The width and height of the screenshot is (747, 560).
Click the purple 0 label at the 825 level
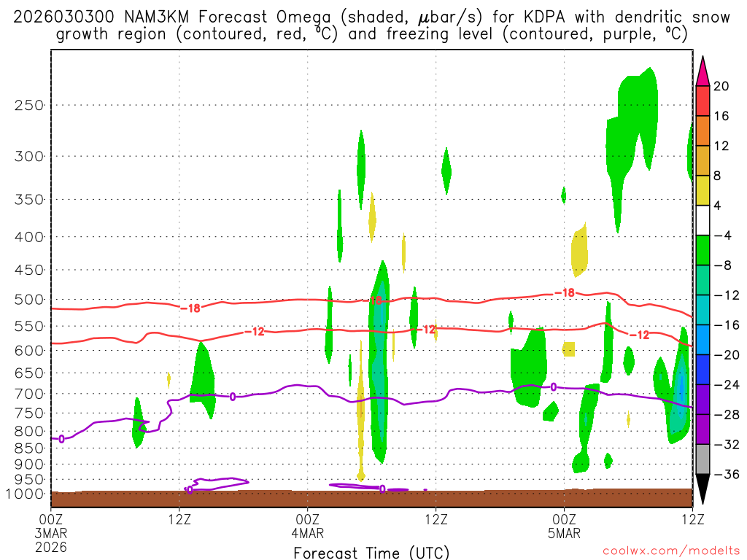point(61,439)
